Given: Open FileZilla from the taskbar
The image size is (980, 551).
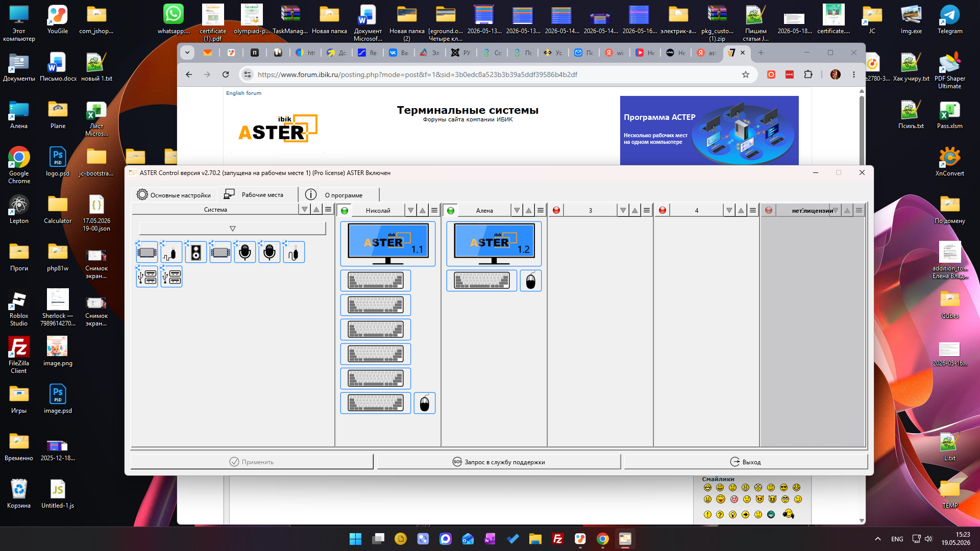Looking at the screenshot, I should click(558, 539).
